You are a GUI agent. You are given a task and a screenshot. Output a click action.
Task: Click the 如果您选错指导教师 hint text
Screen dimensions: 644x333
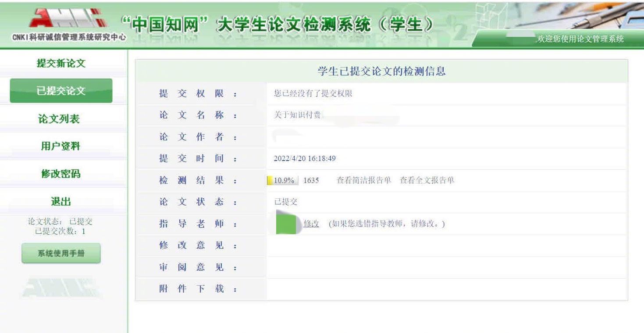(x=387, y=224)
